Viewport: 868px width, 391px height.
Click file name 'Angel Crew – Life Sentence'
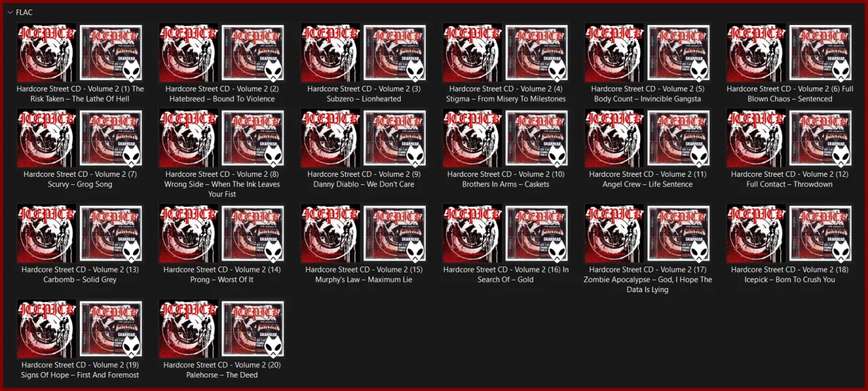click(648, 184)
